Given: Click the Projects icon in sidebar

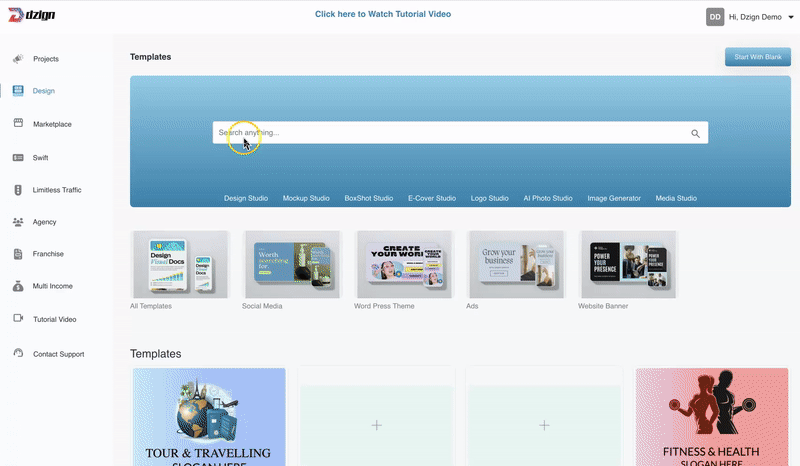Looking at the screenshot, I should [18, 59].
